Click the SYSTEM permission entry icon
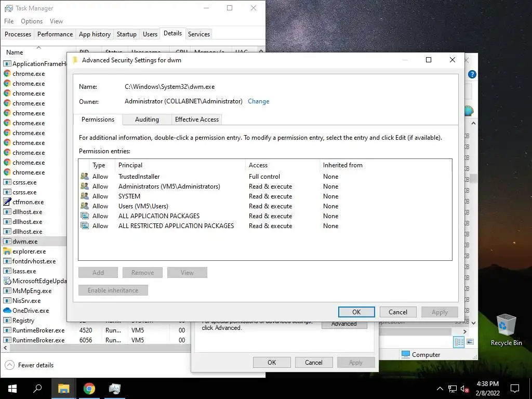The width and height of the screenshot is (532, 399). (85, 196)
